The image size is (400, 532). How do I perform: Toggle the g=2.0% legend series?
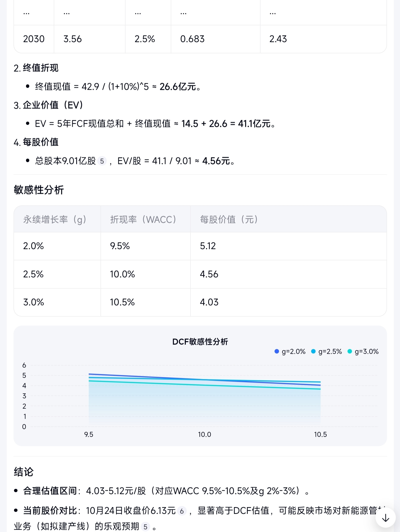point(290,351)
